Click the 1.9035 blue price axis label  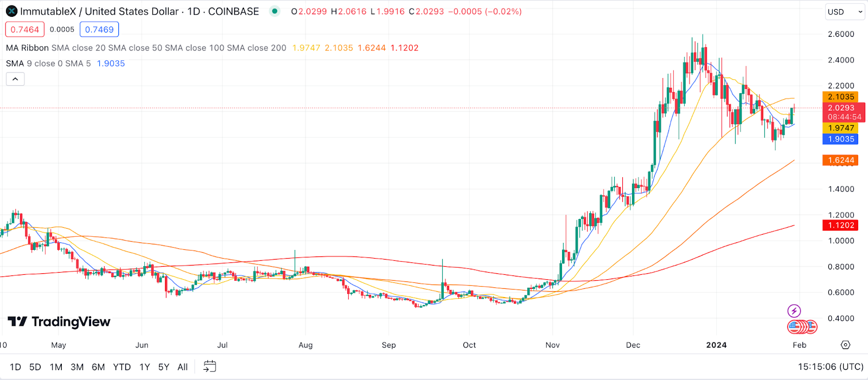(840, 139)
